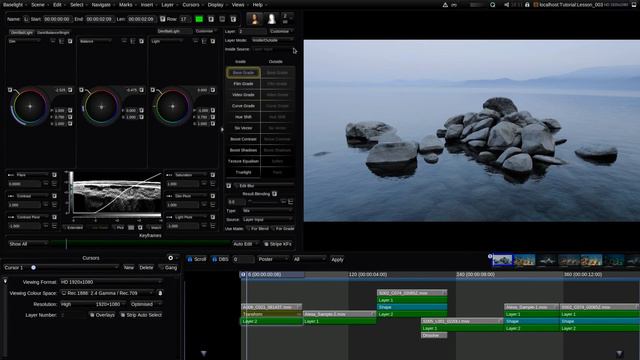Click the reset icon right of Row field
This screenshot has width=640, height=360.
tap(211, 19)
